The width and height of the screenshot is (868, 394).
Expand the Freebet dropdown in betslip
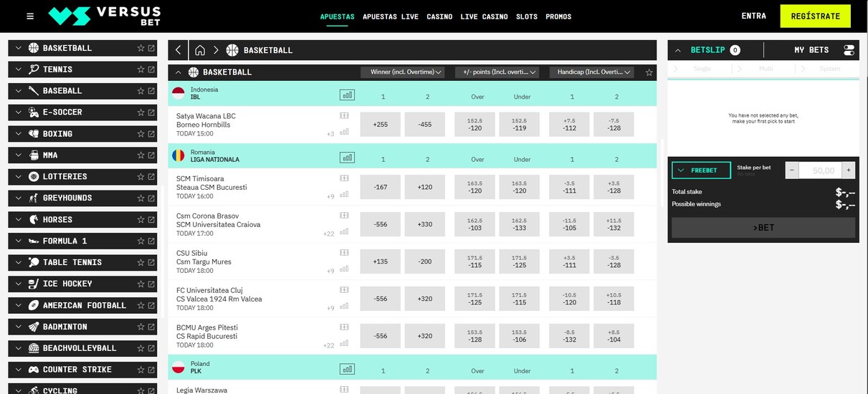[701, 170]
